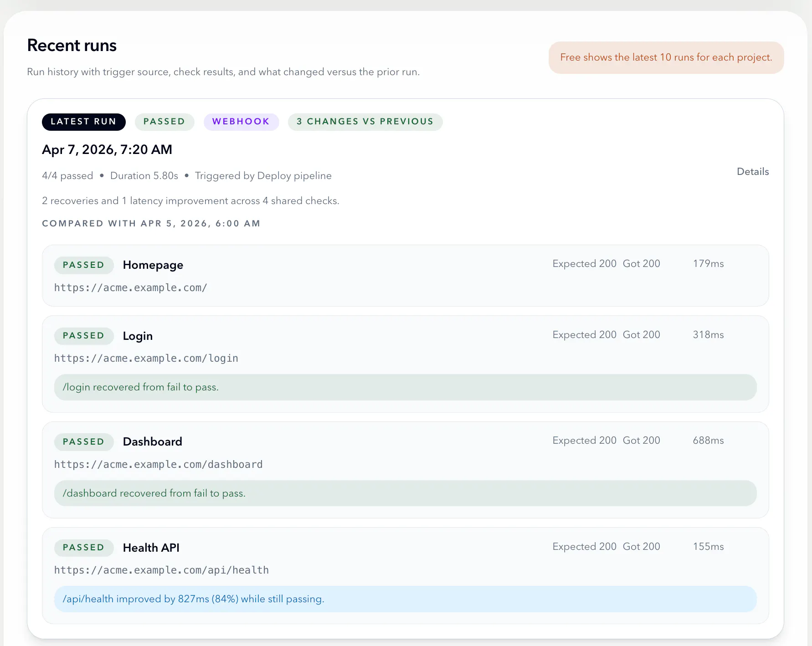Click the 4/4 passed text

pyautogui.click(x=67, y=176)
